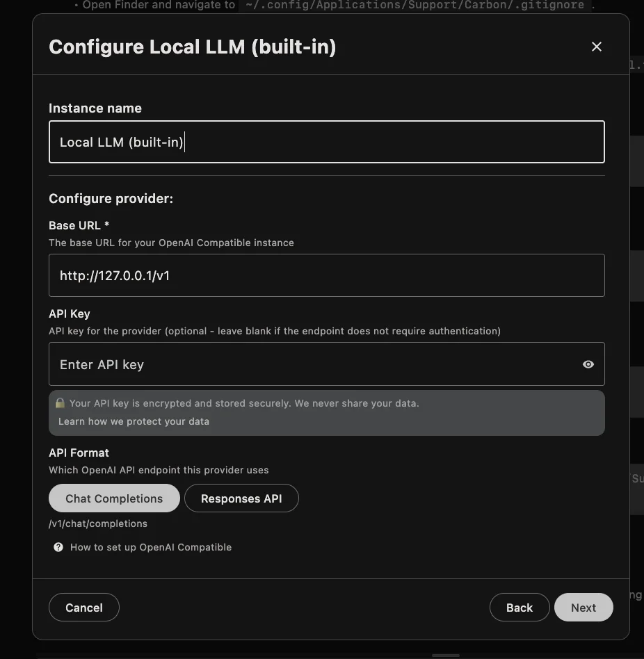Go Back to previous step

520,608
